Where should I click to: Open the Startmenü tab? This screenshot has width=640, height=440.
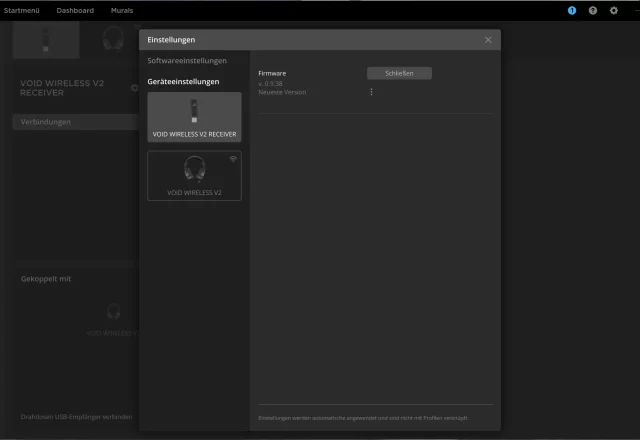(22, 10)
